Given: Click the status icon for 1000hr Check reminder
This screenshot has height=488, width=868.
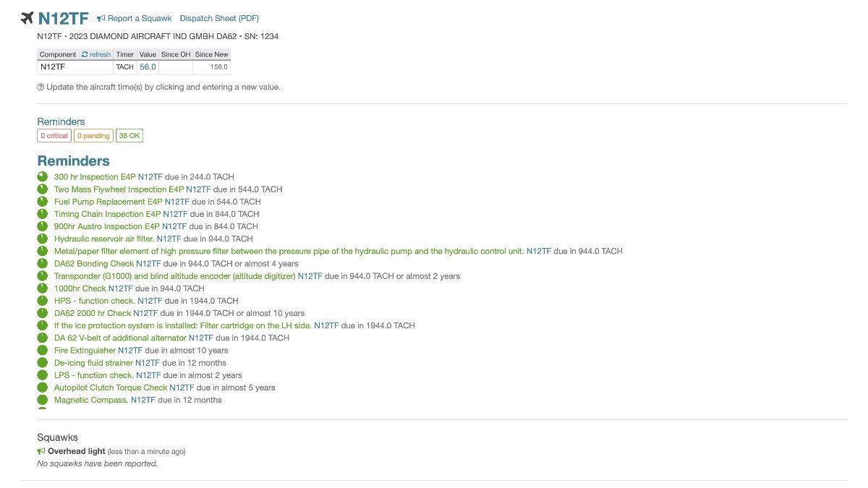Looking at the screenshot, I should click(42, 288).
